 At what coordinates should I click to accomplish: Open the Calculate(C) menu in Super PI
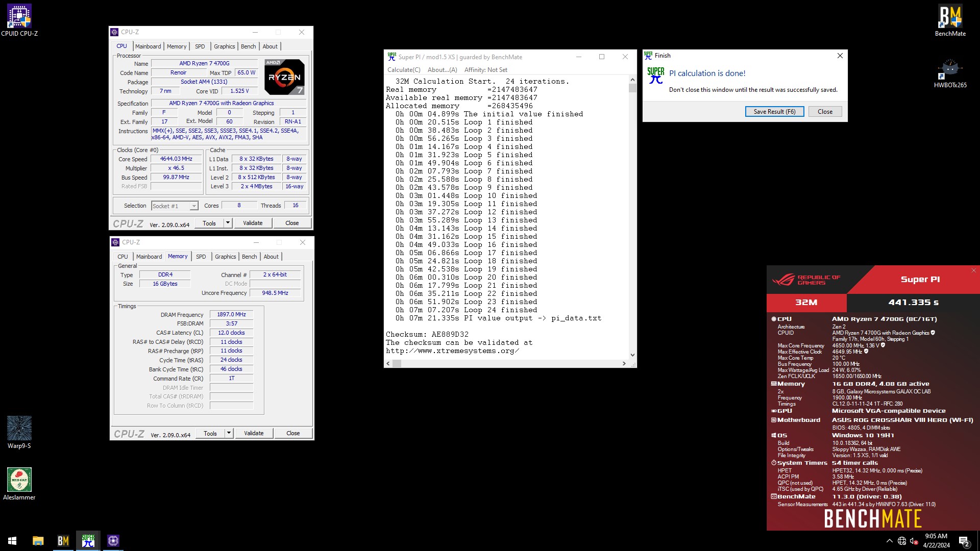(404, 70)
